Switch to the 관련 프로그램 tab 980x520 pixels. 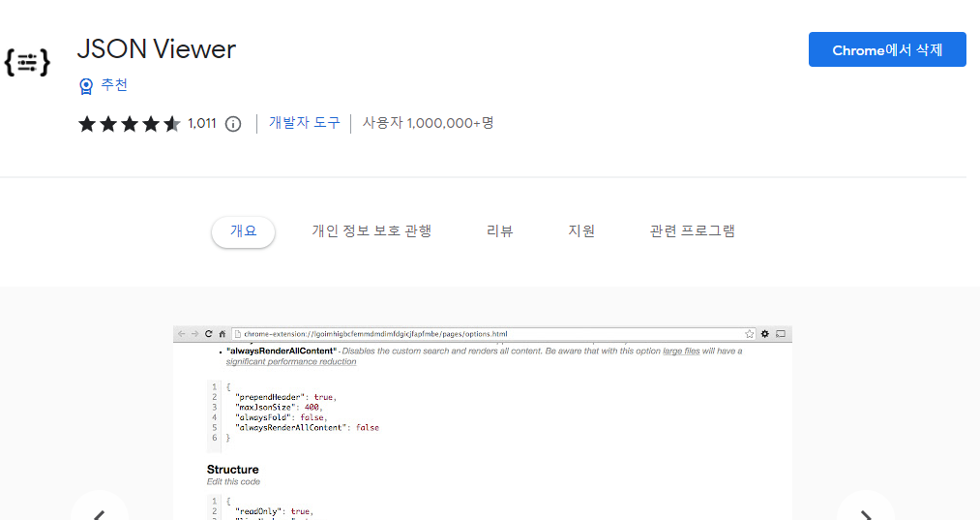[x=693, y=230]
